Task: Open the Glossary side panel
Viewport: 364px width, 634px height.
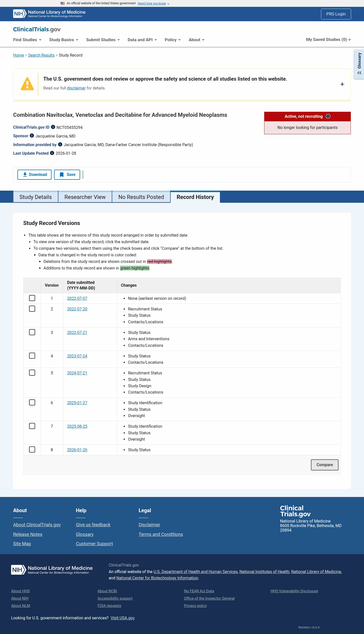Action: [359, 64]
